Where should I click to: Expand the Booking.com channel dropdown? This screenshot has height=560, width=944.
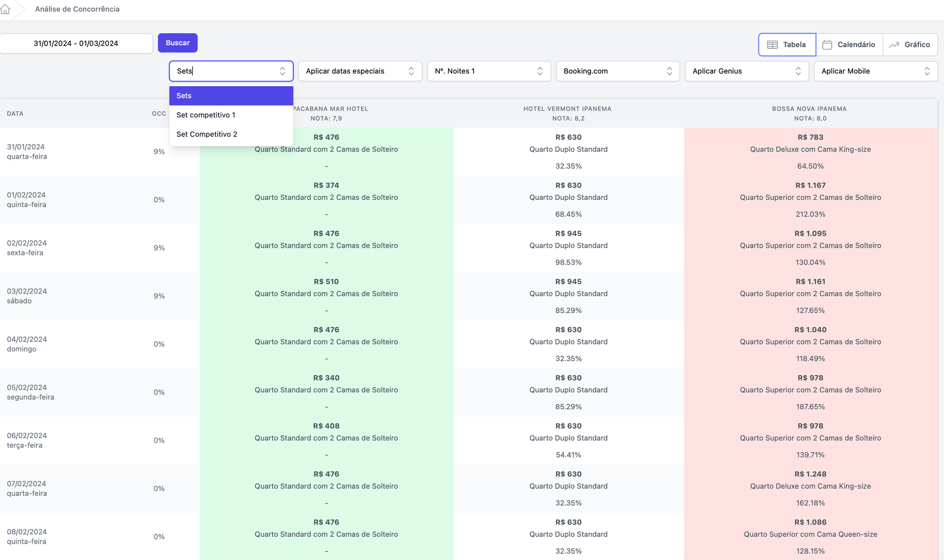618,71
